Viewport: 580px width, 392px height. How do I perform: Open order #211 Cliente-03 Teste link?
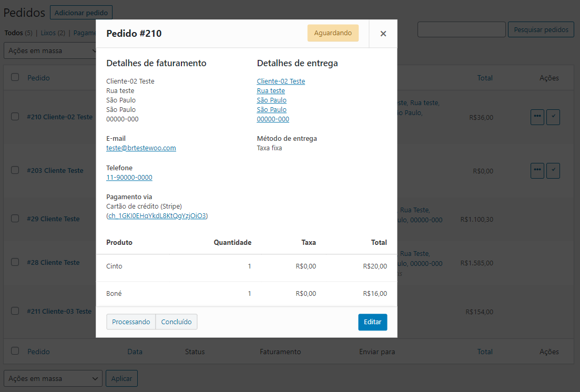(59, 312)
